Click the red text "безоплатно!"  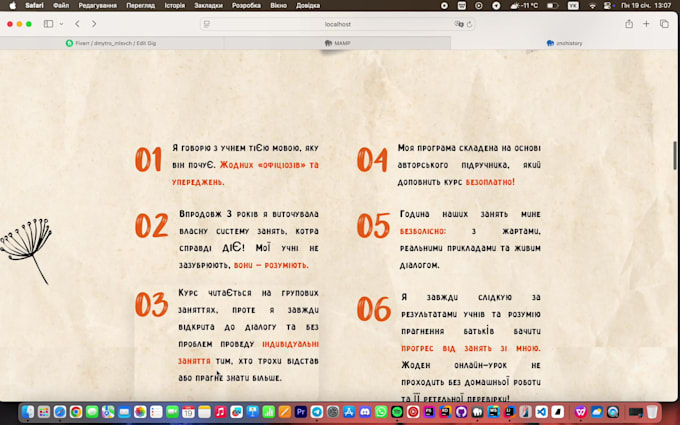[490, 182]
